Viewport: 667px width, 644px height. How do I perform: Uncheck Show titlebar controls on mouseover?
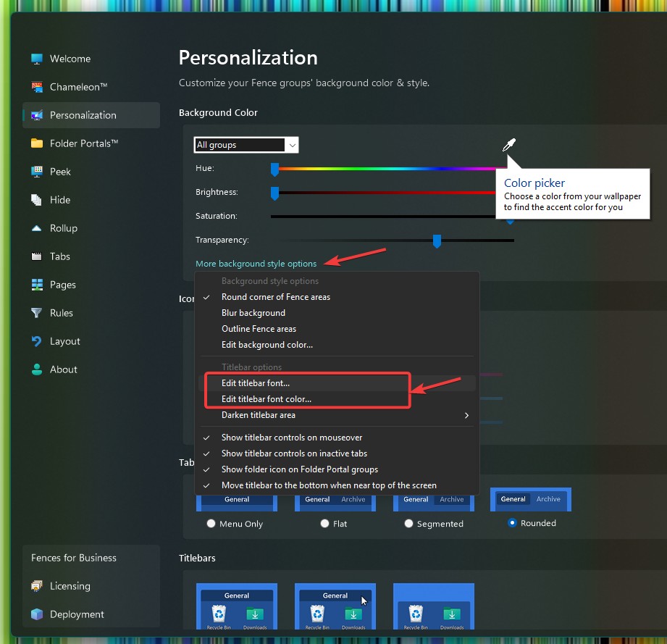(x=291, y=438)
